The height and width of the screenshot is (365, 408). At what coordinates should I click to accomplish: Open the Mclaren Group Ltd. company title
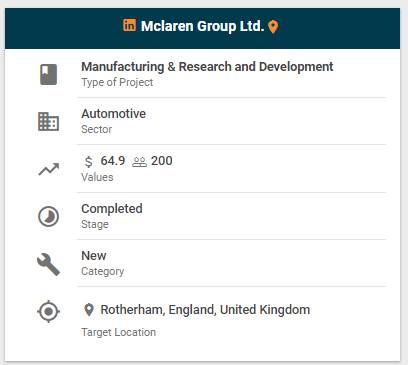(203, 26)
